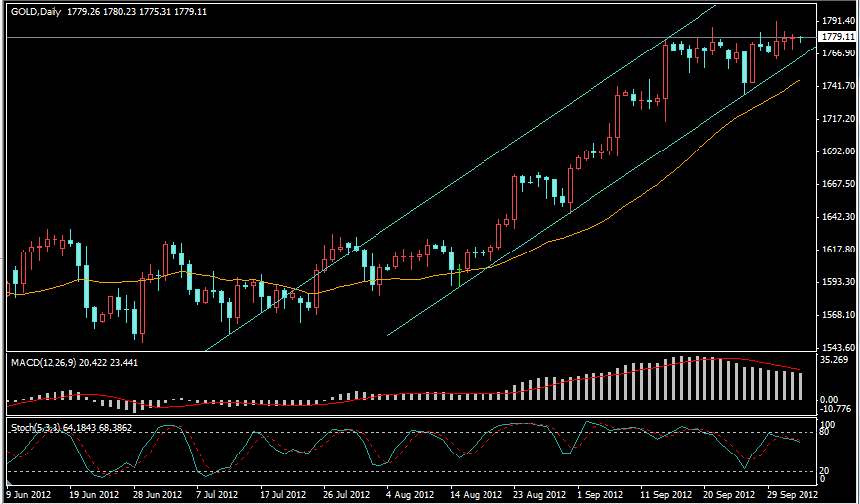Click the 7 Jul 2012 date label
Image resolution: width=860 pixels, height=504 pixels.
[x=217, y=494]
